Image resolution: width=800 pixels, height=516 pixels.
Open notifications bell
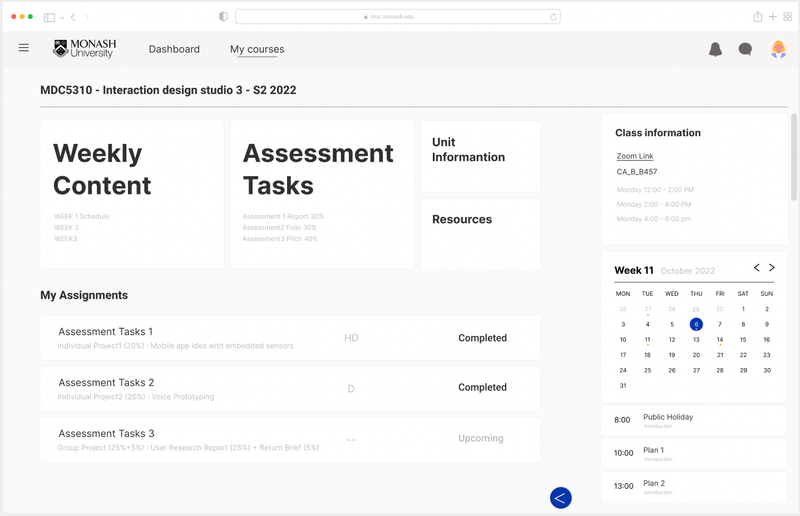click(715, 49)
